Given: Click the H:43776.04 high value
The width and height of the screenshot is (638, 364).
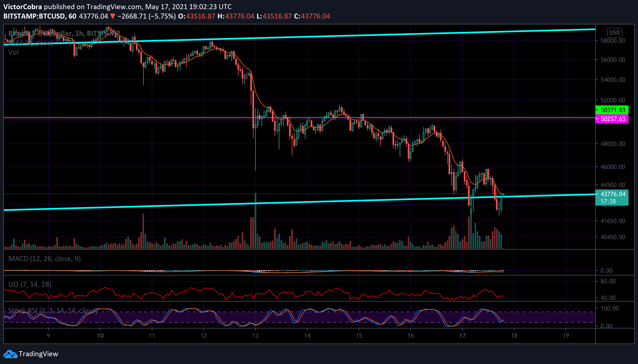Looking at the screenshot, I should tap(236, 16).
